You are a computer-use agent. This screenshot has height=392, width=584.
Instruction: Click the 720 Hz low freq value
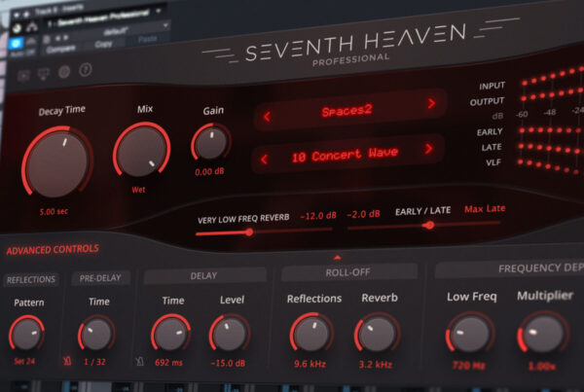tap(468, 366)
